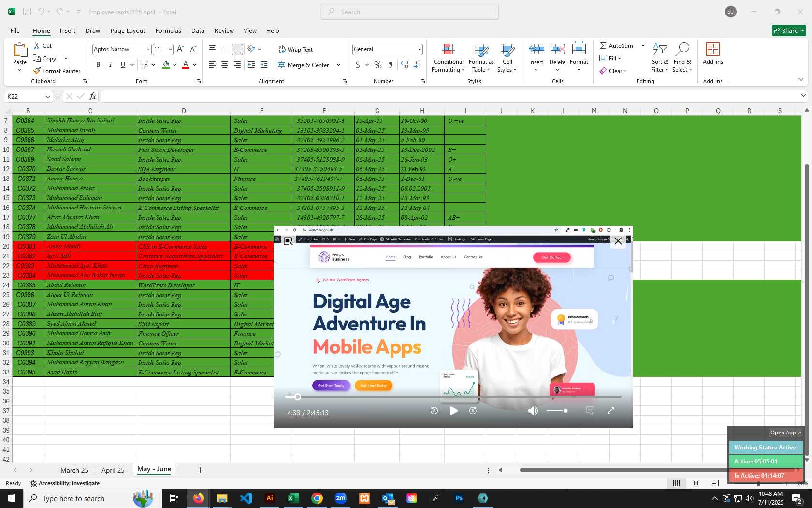Click the video volume slider

[557, 411]
